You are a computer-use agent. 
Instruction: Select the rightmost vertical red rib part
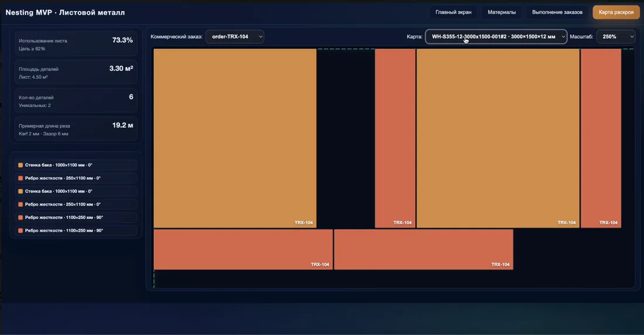pyautogui.click(x=601, y=138)
